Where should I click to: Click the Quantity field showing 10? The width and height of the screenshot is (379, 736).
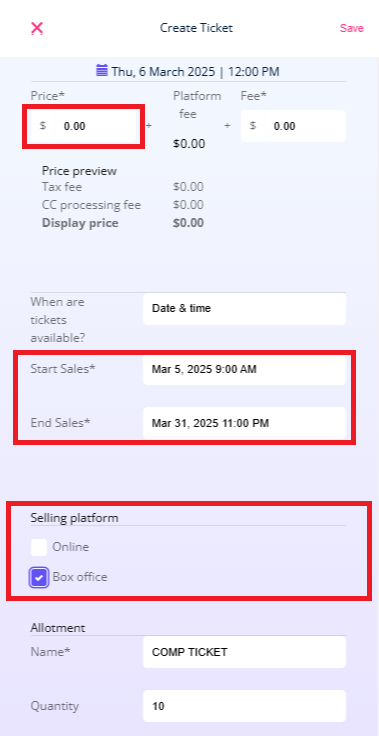pyautogui.click(x=244, y=706)
